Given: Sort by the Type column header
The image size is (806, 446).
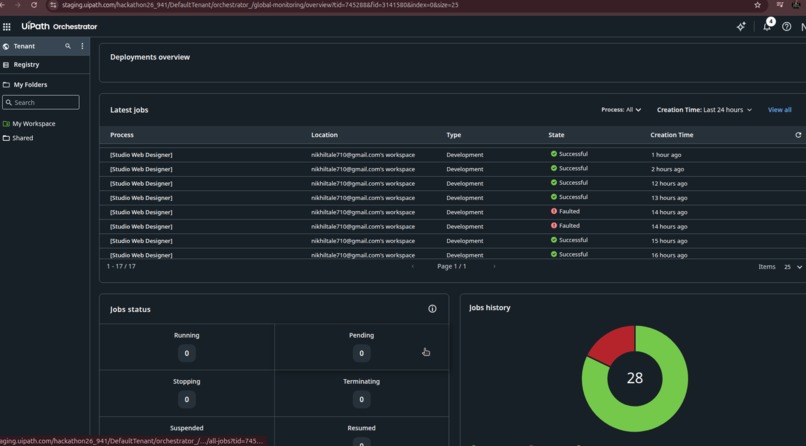Looking at the screenshot, I should point(453,135).
